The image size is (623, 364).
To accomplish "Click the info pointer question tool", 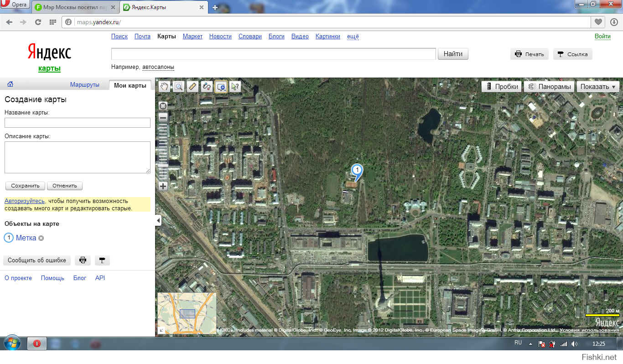I will coord(235,86).
